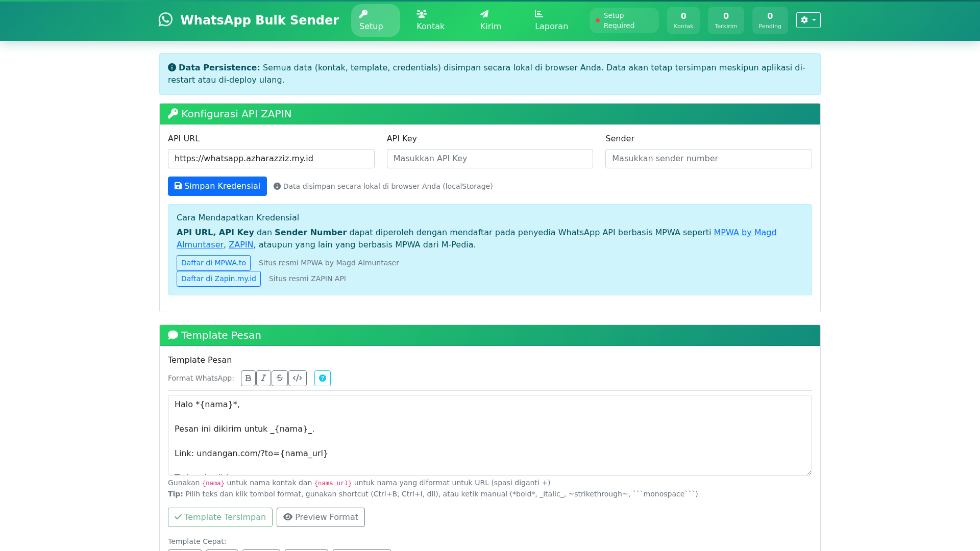Apply monospace code format

298,379
